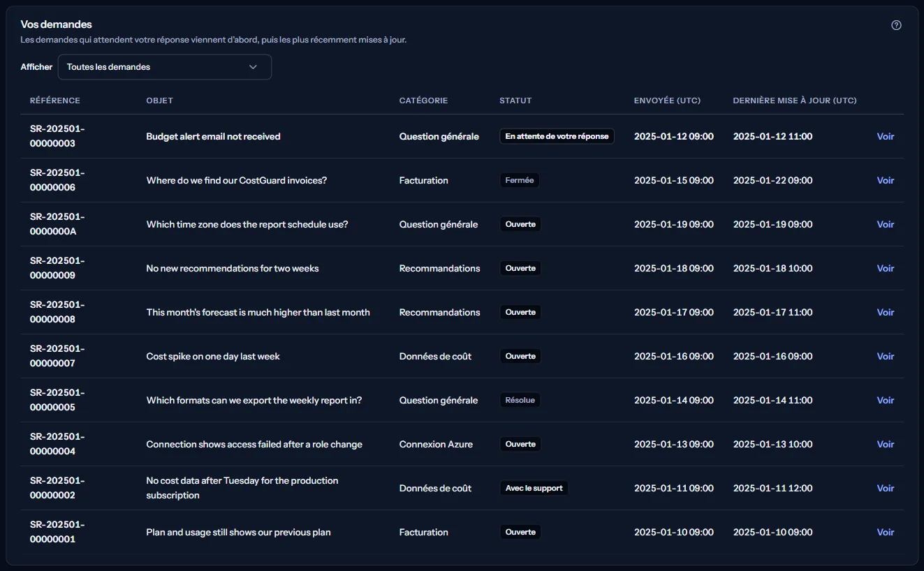Click reference SR-202501-0000000A
Viewport: 924px width, 571px height.
tap(57, 224)
